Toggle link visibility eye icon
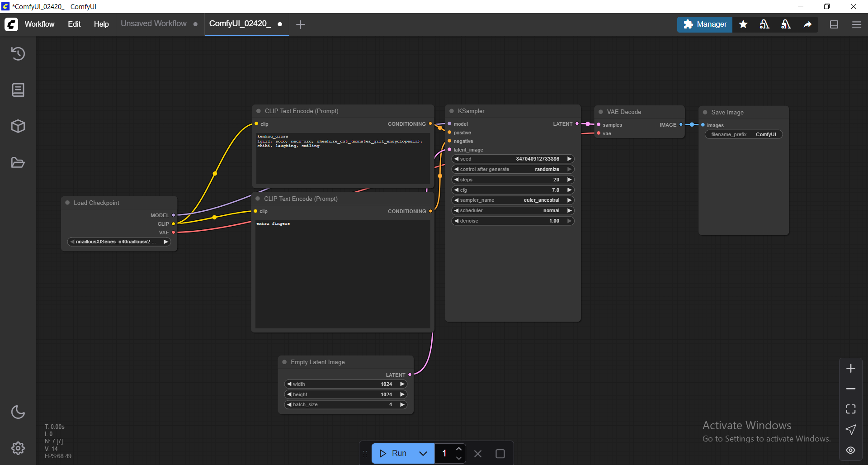The image size is (868, 465). (x=850, y=450)
